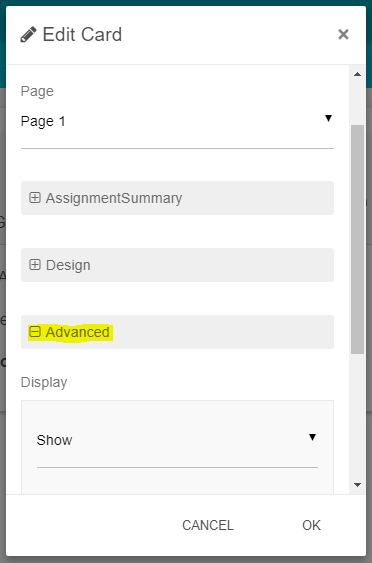Click the scrollbar up arrow
The width and height of the screenshot is (372, 563).
point(357,74)
